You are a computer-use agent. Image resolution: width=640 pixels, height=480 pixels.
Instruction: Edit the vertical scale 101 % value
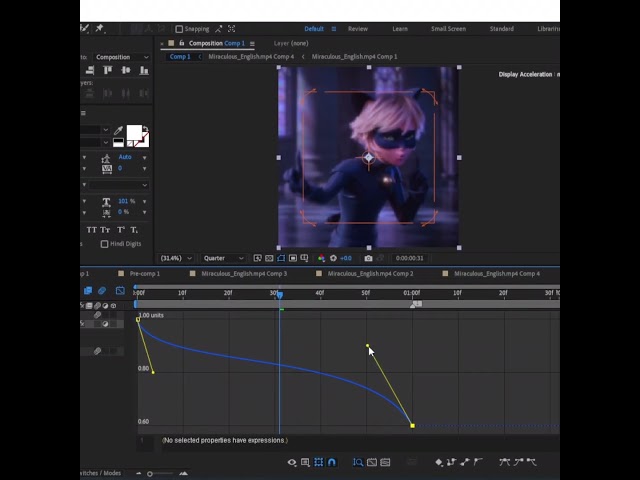[126, 201]
